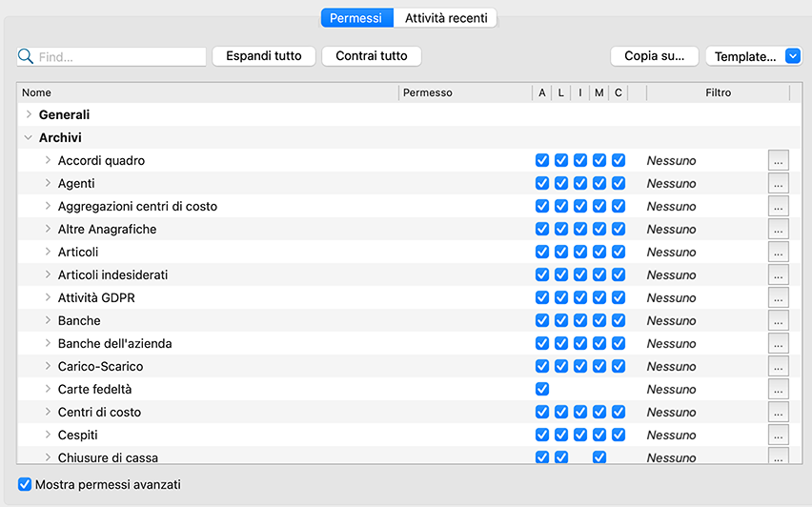Viewport: 812px width, 507px height.
Task: Open filter ellipsis button for Attività GDPR
Action: [x=779, y=297]
